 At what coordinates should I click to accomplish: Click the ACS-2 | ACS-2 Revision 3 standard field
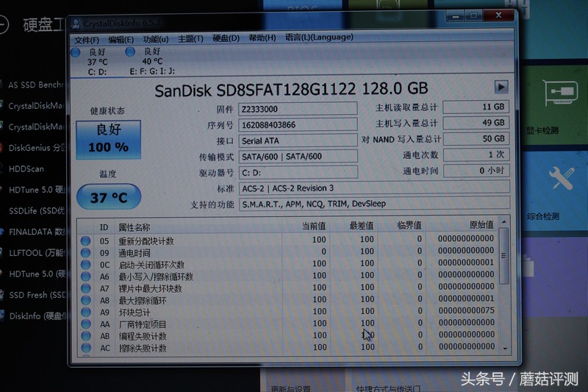[374, 188]
